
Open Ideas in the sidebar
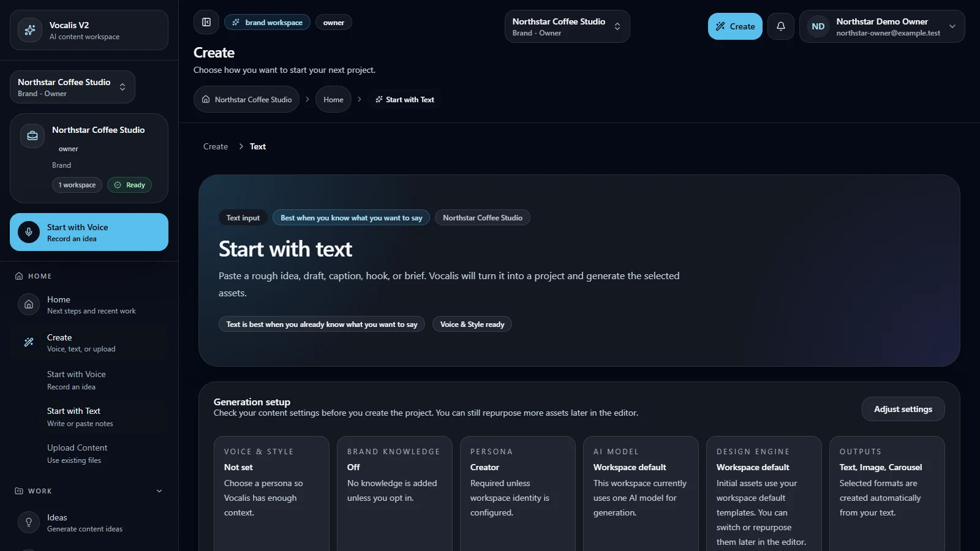coord(89,522)
